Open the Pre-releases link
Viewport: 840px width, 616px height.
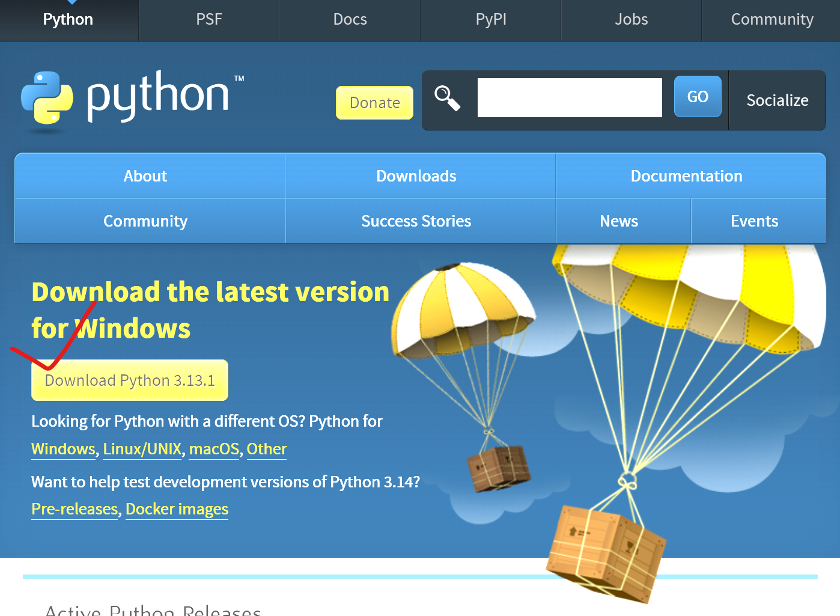(x=75, y=509)
